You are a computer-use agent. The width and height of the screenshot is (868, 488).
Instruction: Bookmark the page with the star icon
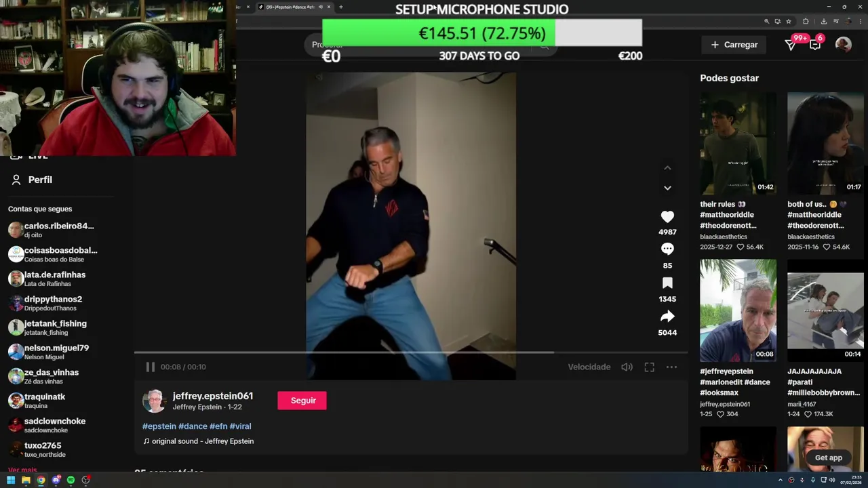click(x=789, y=21)
